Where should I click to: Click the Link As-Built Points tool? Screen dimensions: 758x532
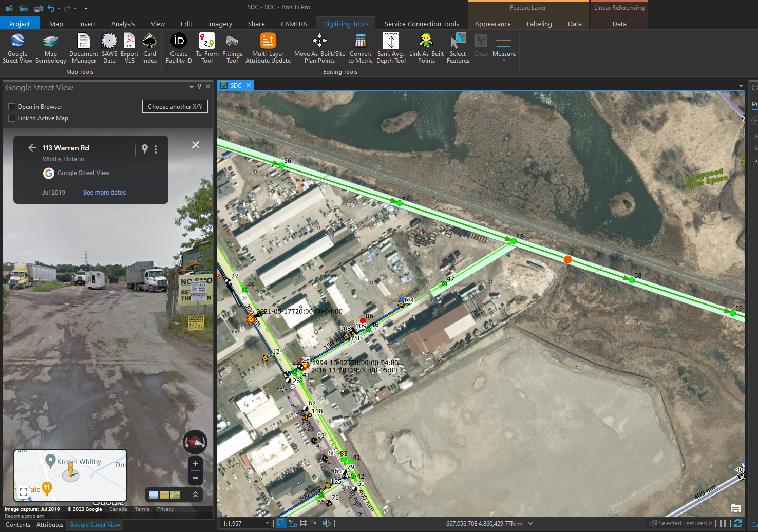pos(426,48)
